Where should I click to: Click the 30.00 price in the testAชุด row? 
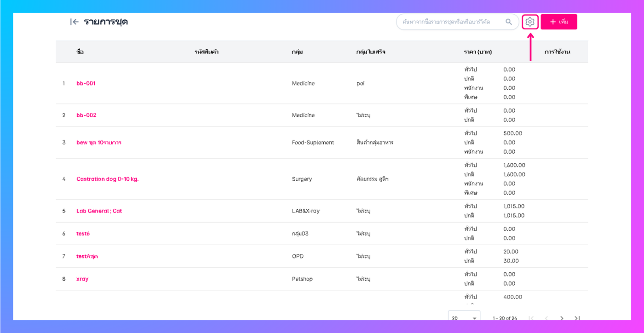(x=511, y=261)
